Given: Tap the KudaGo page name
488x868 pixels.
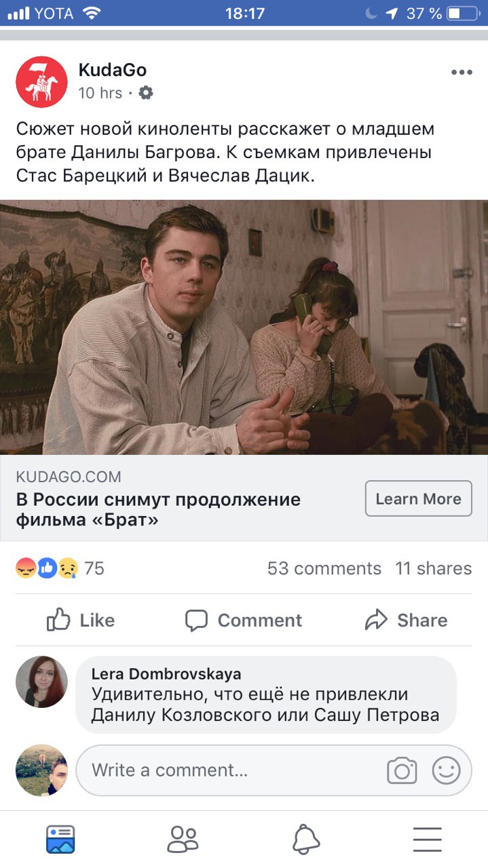Looking at the screenshot, I should 113,70.
